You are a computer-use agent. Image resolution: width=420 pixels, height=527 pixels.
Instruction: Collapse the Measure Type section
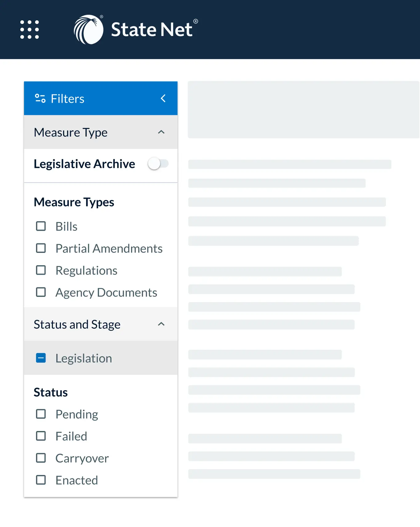click(x=161, y=132)
